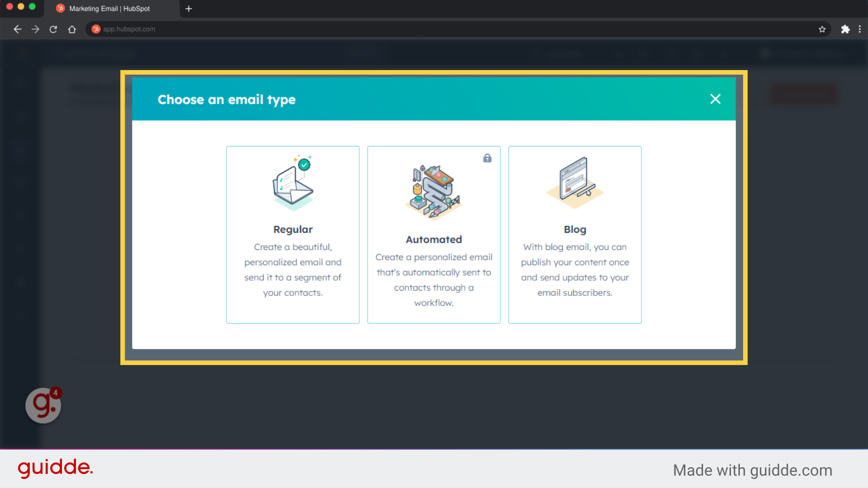Image resolution: width=868 pixels, height=488 pixels.
Task: Open the browser three-dot menu
Action: pyautogui.click(x=859, y=29)
